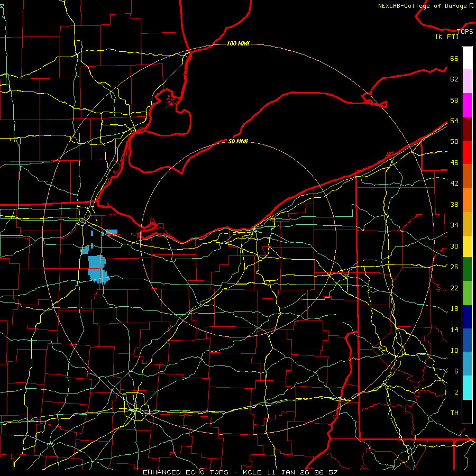Click the bright orange legend swatch
The image size is (476, 476).
coord(467,199)
